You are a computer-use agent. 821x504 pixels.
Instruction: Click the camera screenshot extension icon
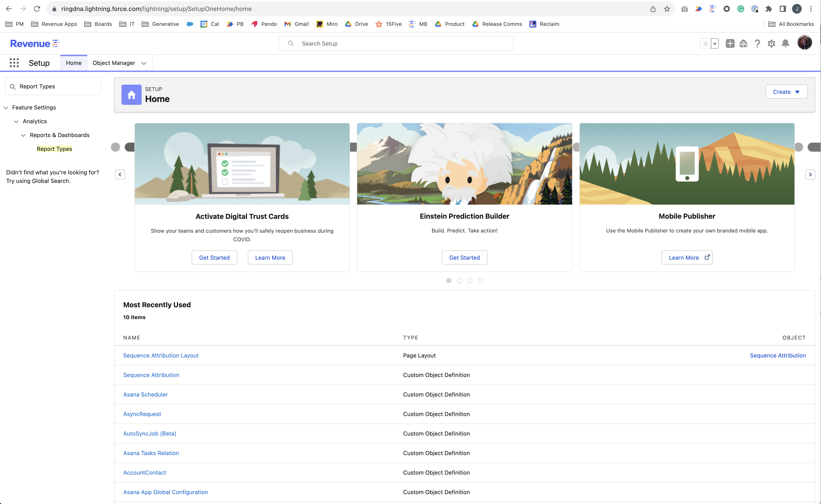click(x=684, y=9)
